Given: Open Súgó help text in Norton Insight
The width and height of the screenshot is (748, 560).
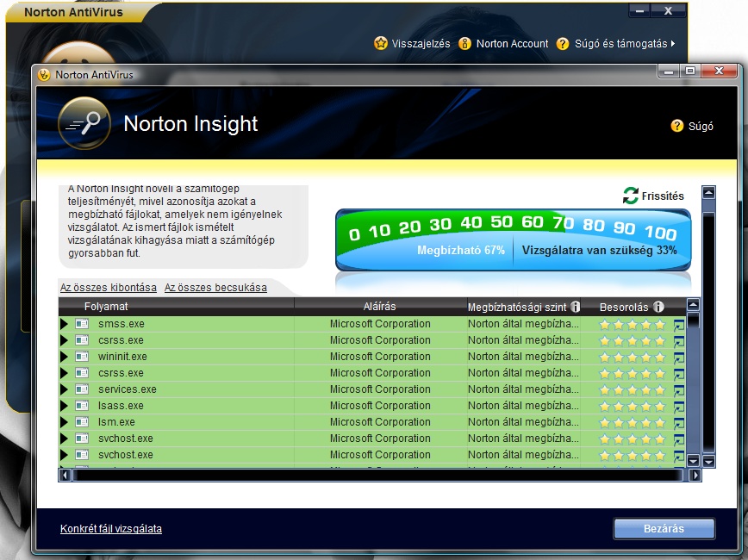Looking at the screenshot, I should click(x=701, y=127).
